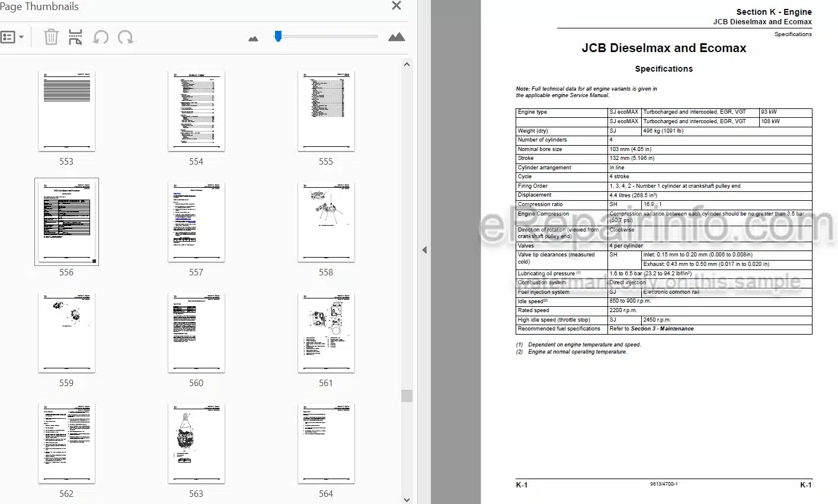
Task: Select page 561 thumbnail
Action: [x=326, y=333]
